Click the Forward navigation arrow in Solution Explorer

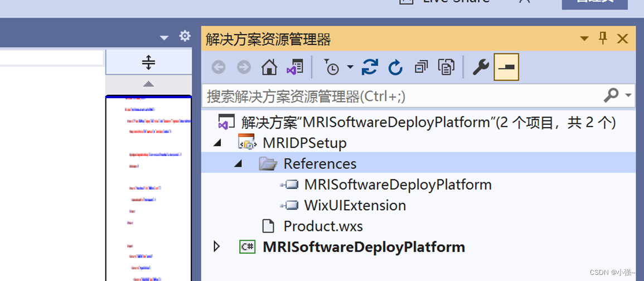(244, 67)
